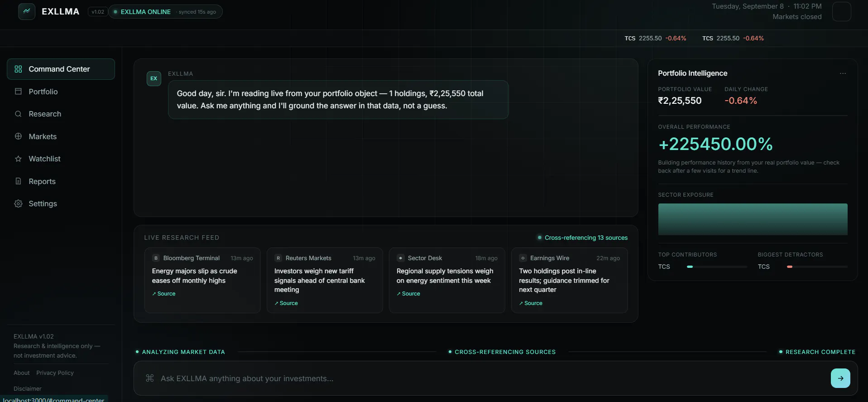Open the Portfolio Intelligence options menu
This screenshot has height=402, width=868.
click(843, 73)
